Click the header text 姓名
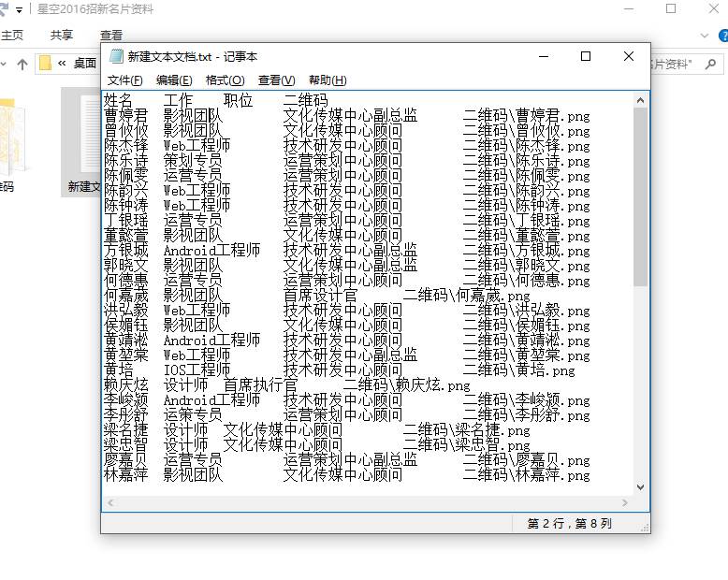The height and width of the screenshot is (580, 728). [x=118, y=100]
